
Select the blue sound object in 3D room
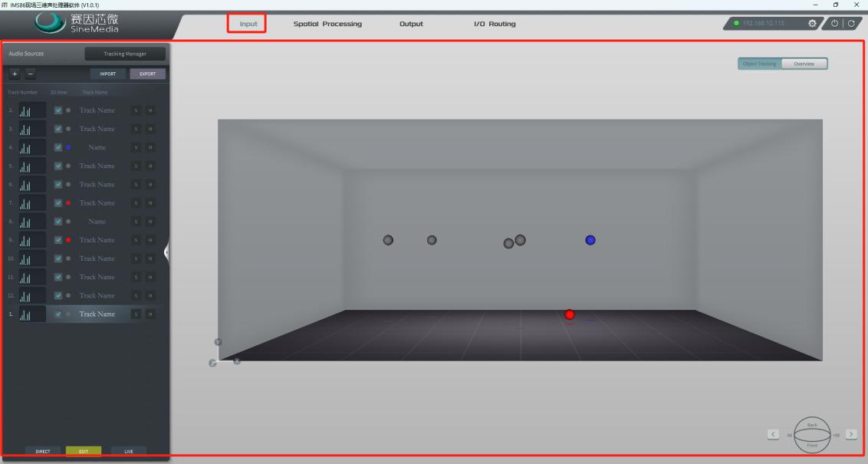590,240
